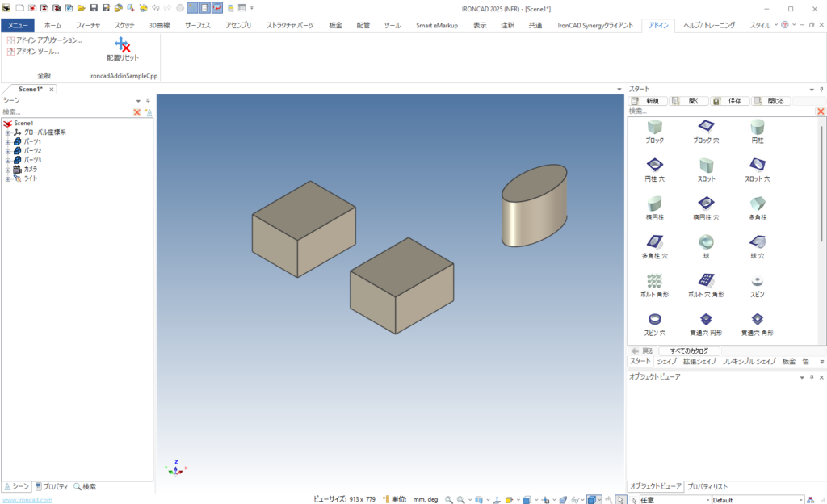
Task: Choose the 多角柱 polygon prism shape
Action: (x=757, y=204)
